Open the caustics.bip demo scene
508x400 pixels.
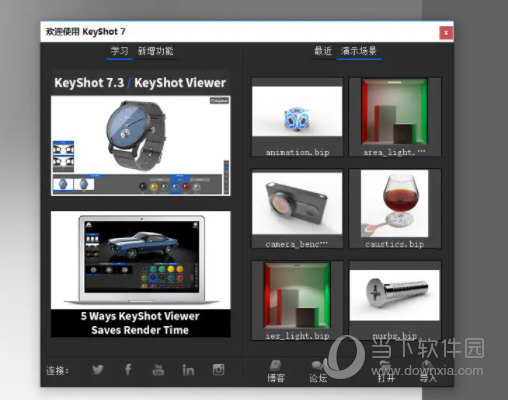tap(395, 209)
